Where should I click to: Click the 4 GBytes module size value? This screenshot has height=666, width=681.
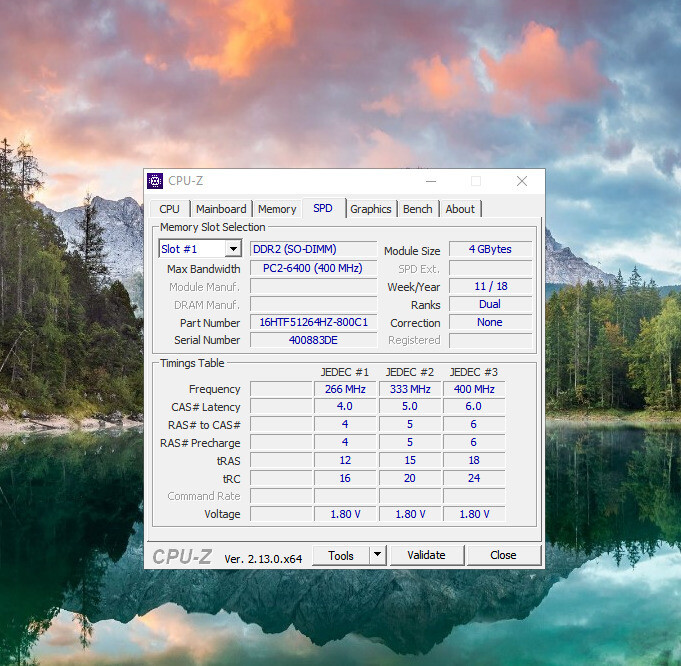490,249
